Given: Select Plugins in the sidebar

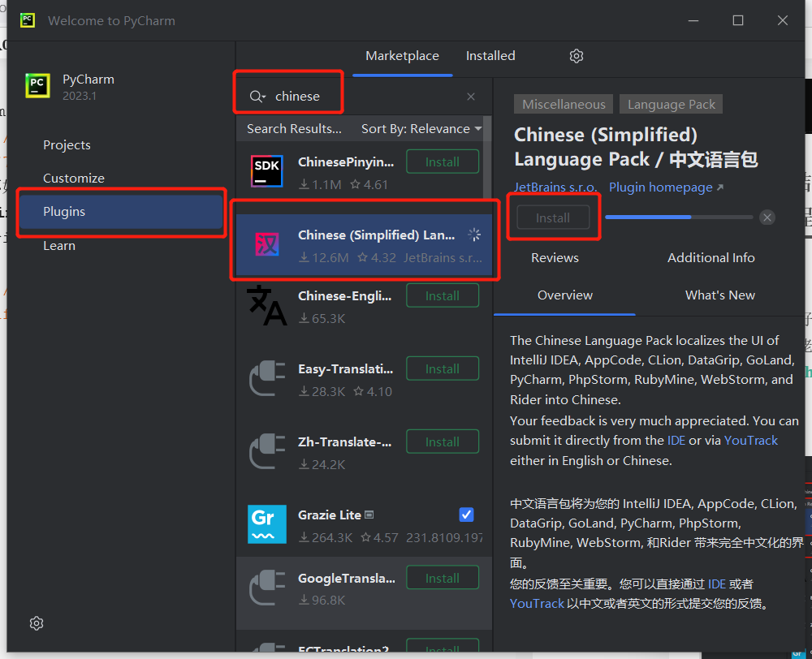Looking at the screenshot, I should point(121,212).
